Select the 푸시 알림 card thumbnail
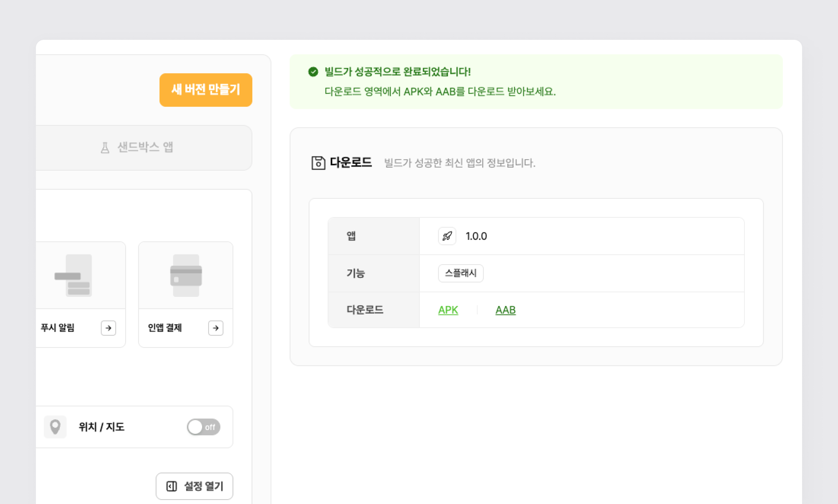Screen dimensions: 838x504 pyautogui.click(x=78, y=275)
